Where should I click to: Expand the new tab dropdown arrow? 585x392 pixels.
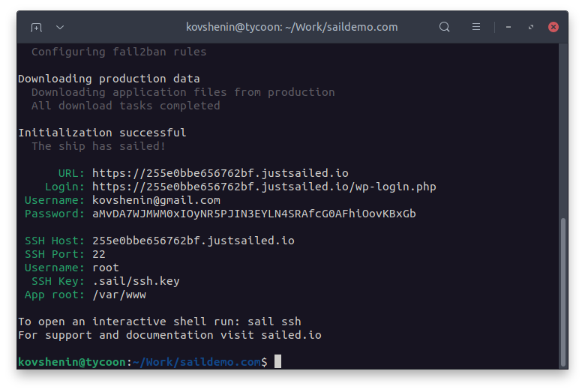tap(60, 27)
